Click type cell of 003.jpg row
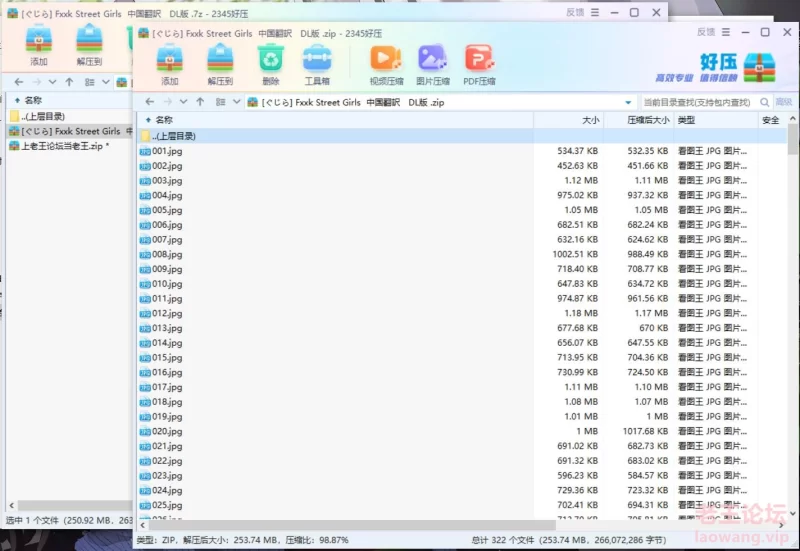Image resolution: width=800 pixels, height=551 pixels. [x=712, y=181]
